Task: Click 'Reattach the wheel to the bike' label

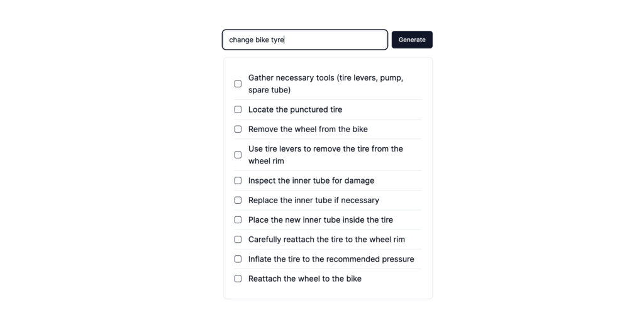Action: [x=305, y=279]
